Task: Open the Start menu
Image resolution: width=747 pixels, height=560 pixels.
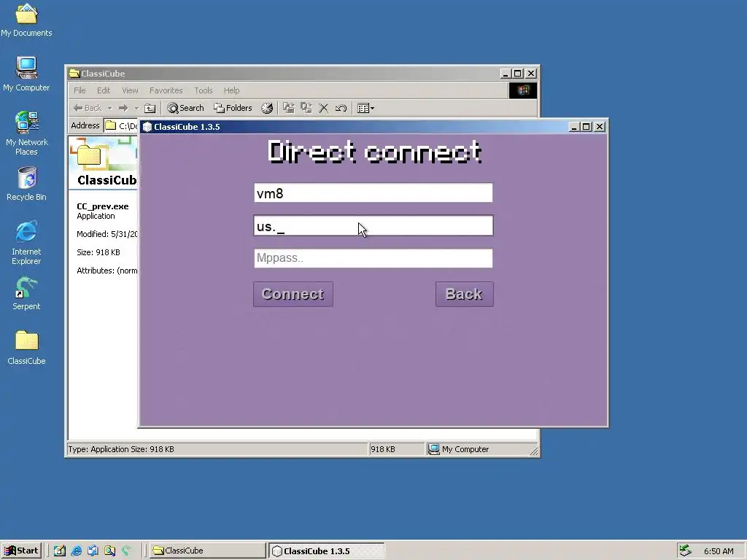Action: [x=21, y=551]
